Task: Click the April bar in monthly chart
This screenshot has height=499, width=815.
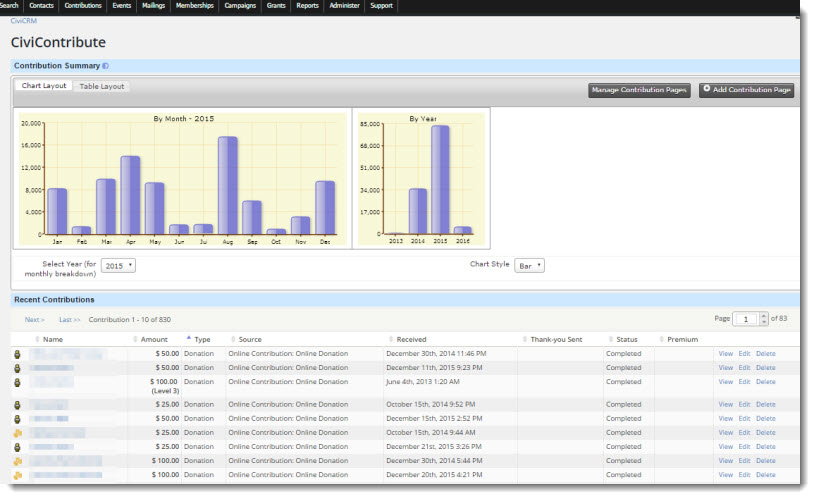Action: click(x=130, y=195)
